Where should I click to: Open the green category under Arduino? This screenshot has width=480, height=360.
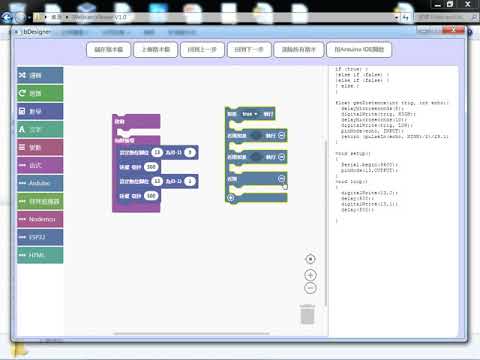(x=40, y=201)
